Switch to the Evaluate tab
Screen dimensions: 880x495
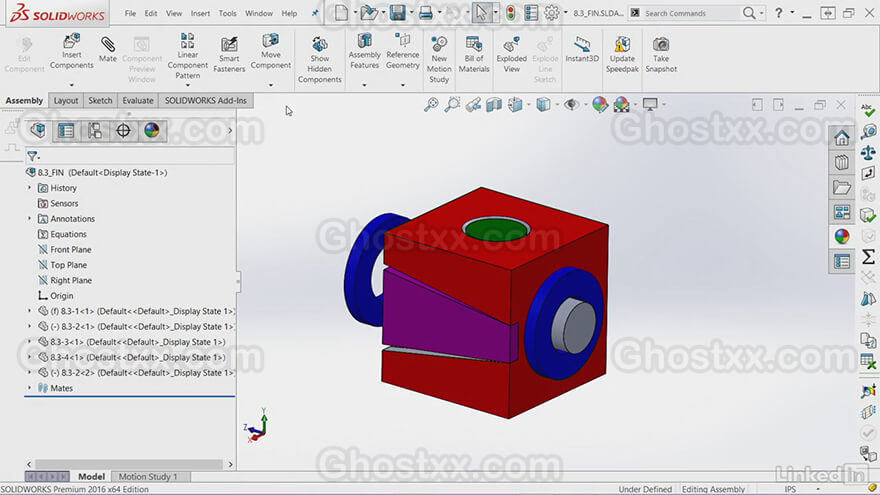point(138,100)
